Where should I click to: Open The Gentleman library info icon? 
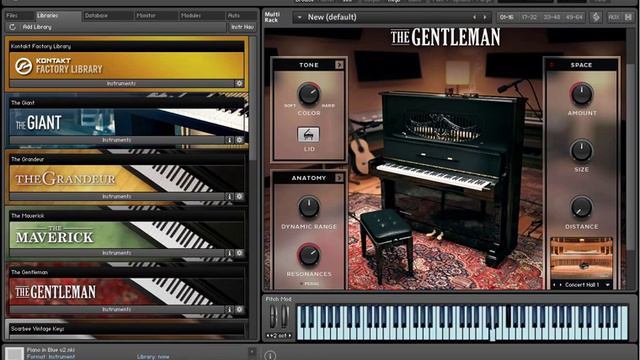pos(229,309)
